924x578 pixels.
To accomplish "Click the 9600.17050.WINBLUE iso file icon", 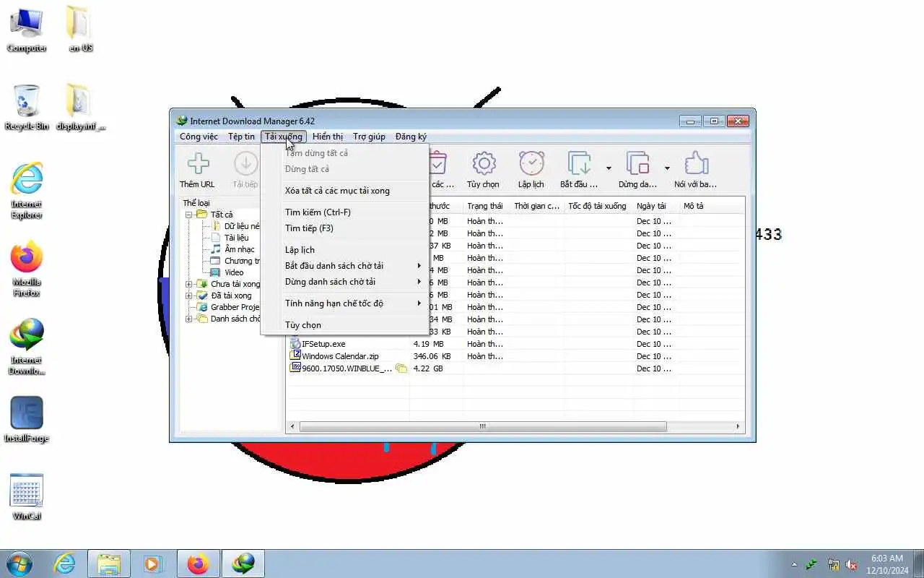I will [295, 368].
